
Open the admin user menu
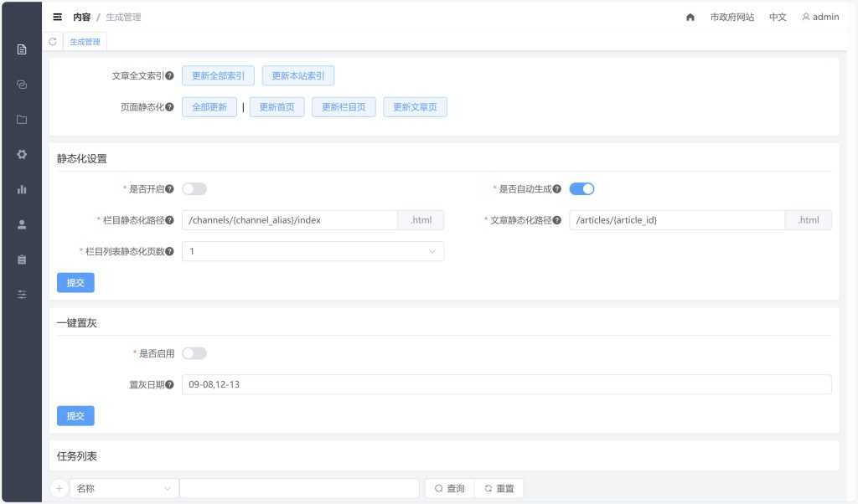tap(820, 17)
